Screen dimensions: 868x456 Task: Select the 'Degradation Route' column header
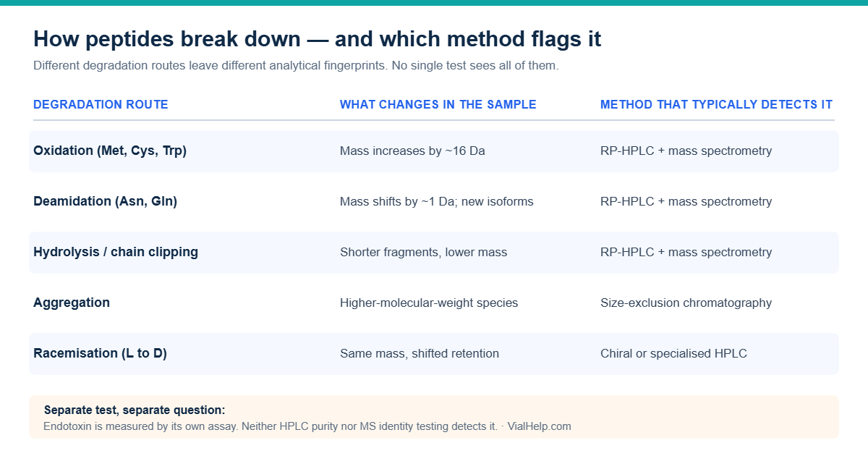pos(101,104)
